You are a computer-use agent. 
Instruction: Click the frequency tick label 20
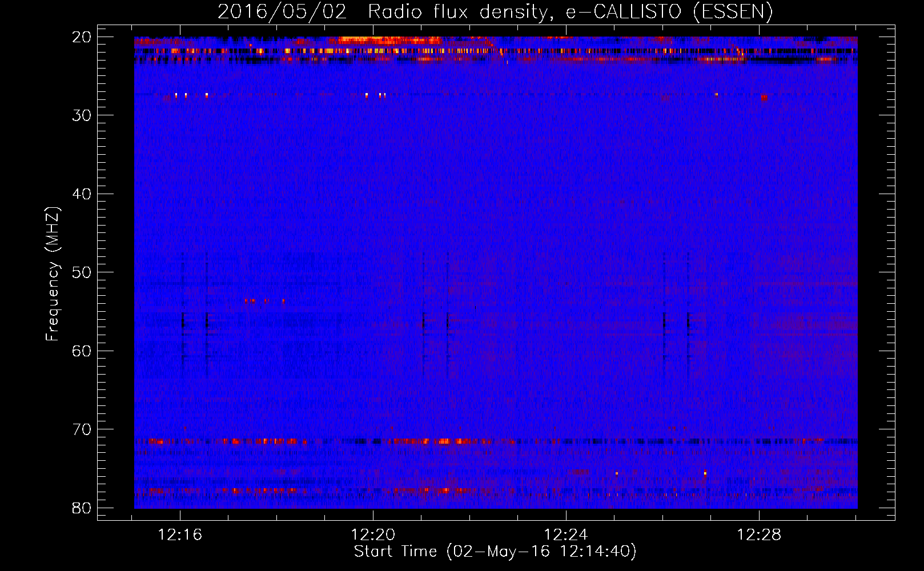click(x=82, y=37)
